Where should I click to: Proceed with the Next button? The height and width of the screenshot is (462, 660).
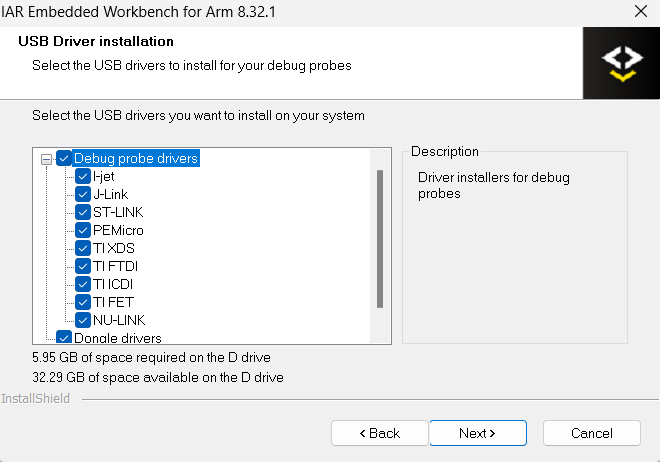click(478, 433)
